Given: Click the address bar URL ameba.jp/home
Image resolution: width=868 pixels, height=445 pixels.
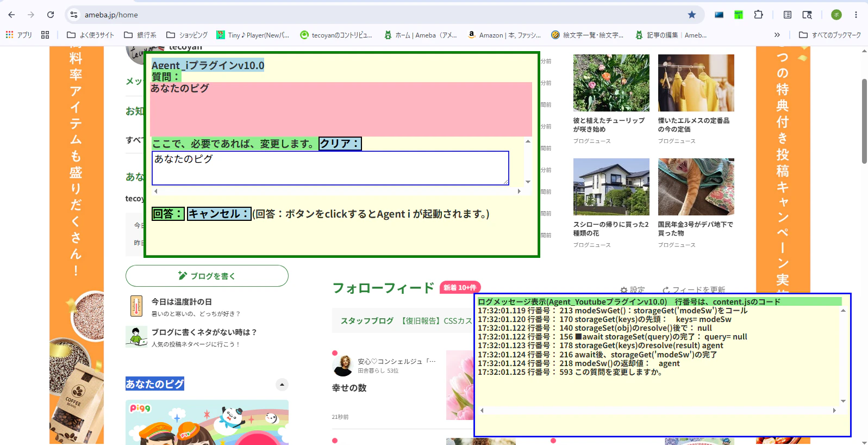Looking at the screenshot, I should pos(111,15).
